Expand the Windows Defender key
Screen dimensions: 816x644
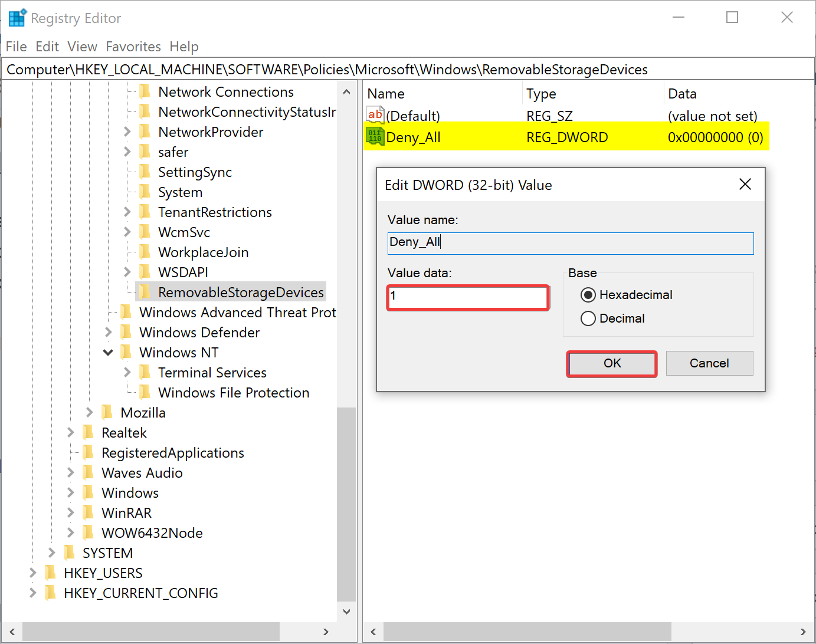pos(108,332)
